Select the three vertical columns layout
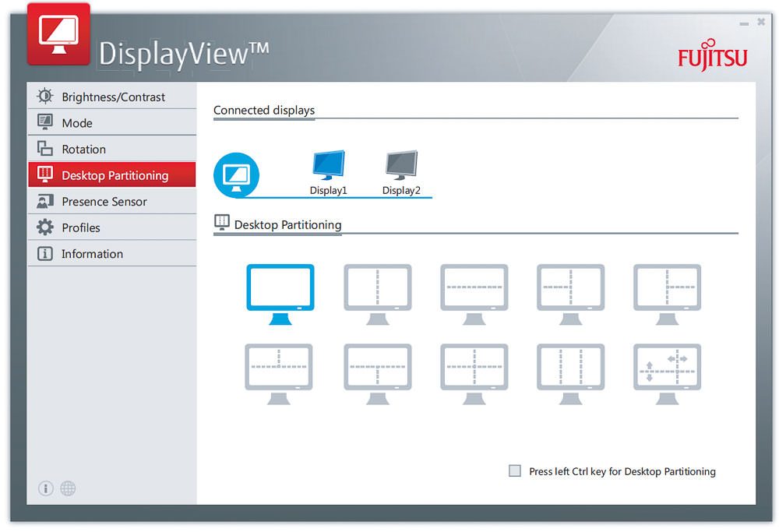The image size is (779, 532). pyautogui.click(x=570, y=374)
